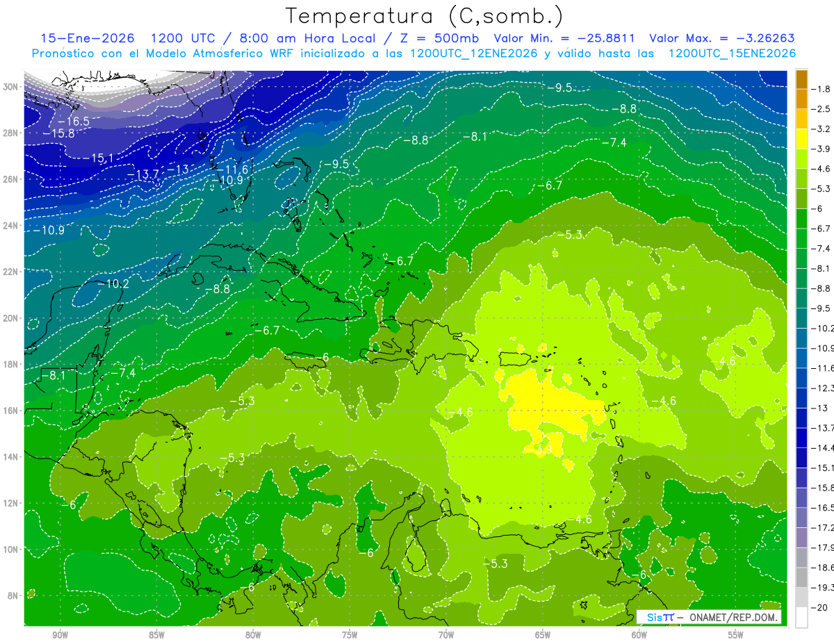This screenshot has width=834, height=644.
Task: Click the "-16.5" contour label on the map
Action: click(74, 121)
